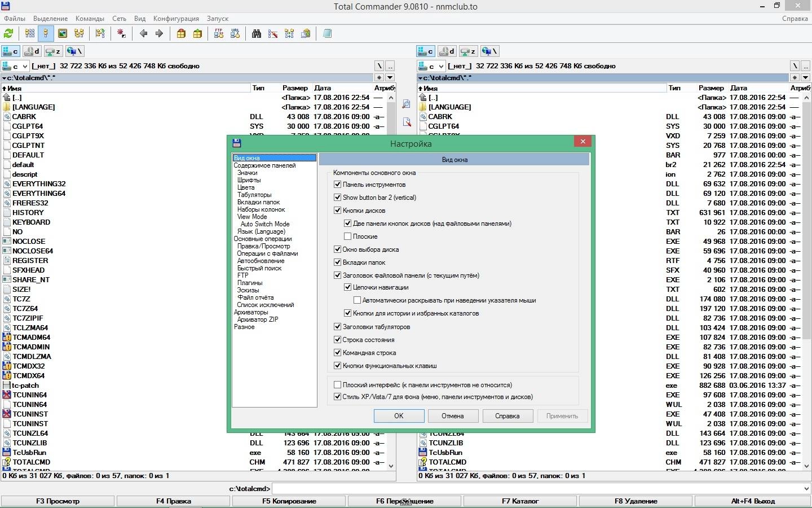Open left panel directory history arrow

[x=390, y=78]
